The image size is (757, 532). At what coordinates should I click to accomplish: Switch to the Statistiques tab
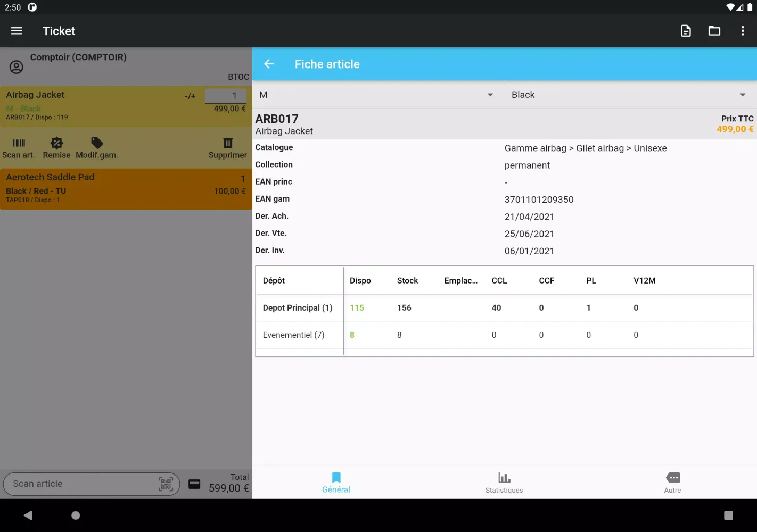point(504,483)
